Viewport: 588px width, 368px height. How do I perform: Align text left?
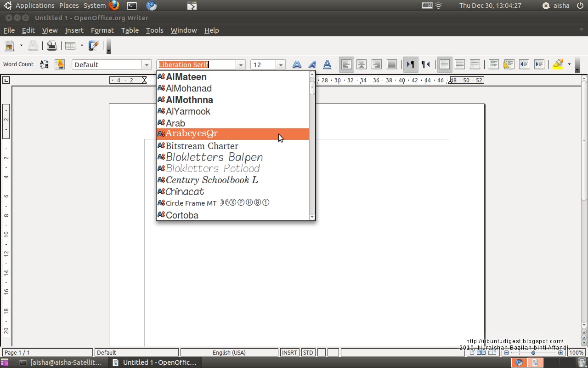(x=346, y=64)
